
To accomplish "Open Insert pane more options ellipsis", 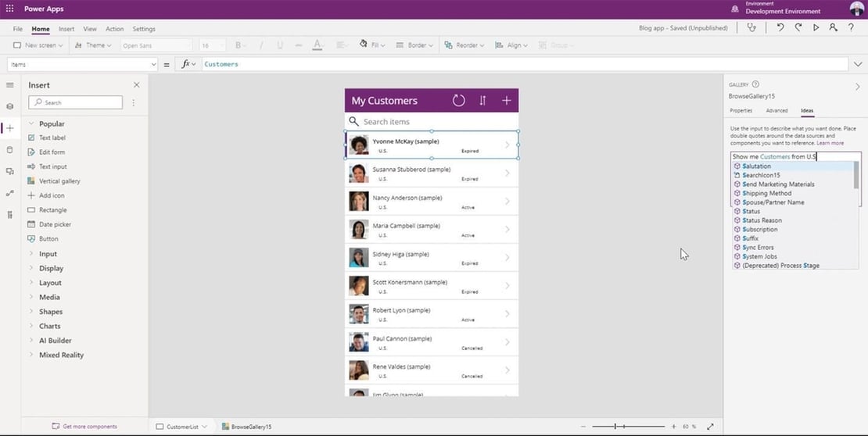I will click(134, 103).
